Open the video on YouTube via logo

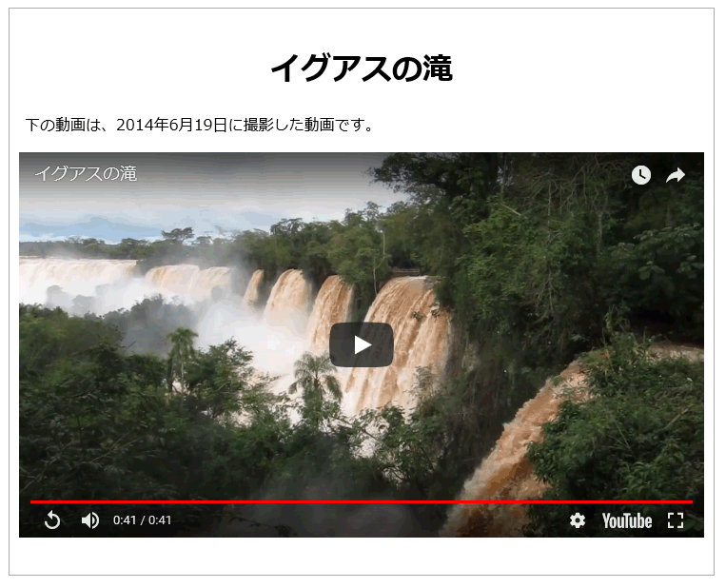pos(627,520)
